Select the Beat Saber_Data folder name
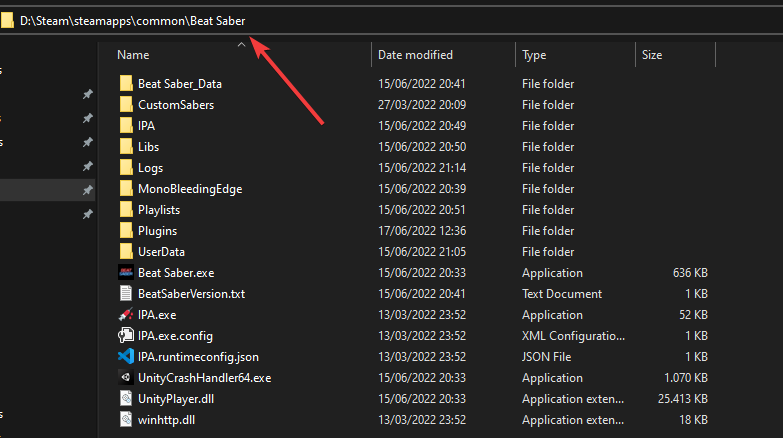This screenshot has height=438, width=783. (180, 84)
